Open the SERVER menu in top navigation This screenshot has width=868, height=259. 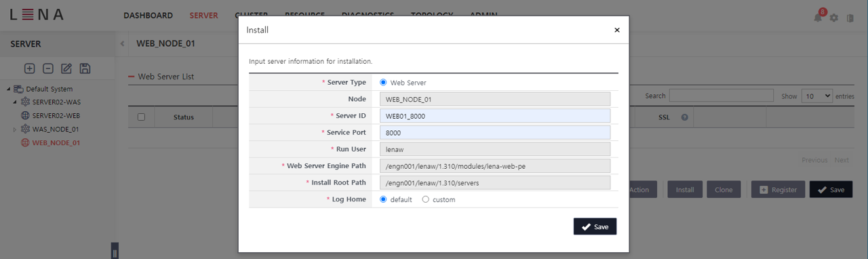pos(203,15)
